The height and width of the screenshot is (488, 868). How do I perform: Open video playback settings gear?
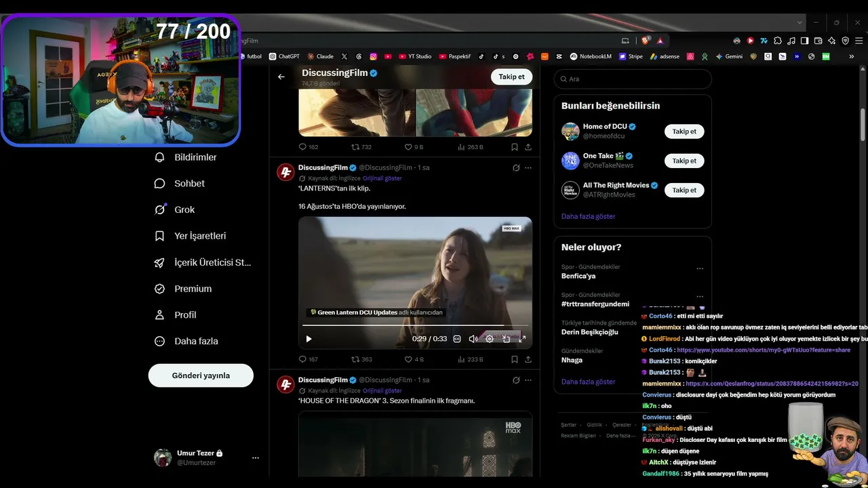(x=490, y=339)
